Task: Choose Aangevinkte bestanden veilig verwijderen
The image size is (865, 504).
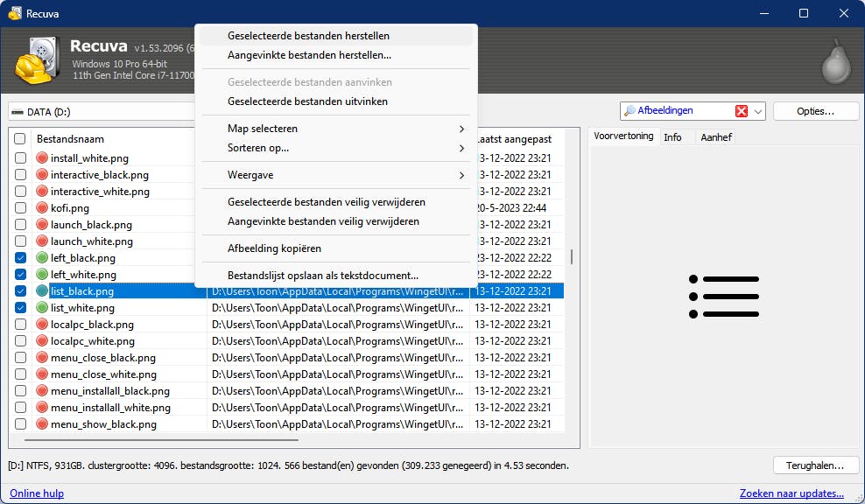Action: coord(336,221)
